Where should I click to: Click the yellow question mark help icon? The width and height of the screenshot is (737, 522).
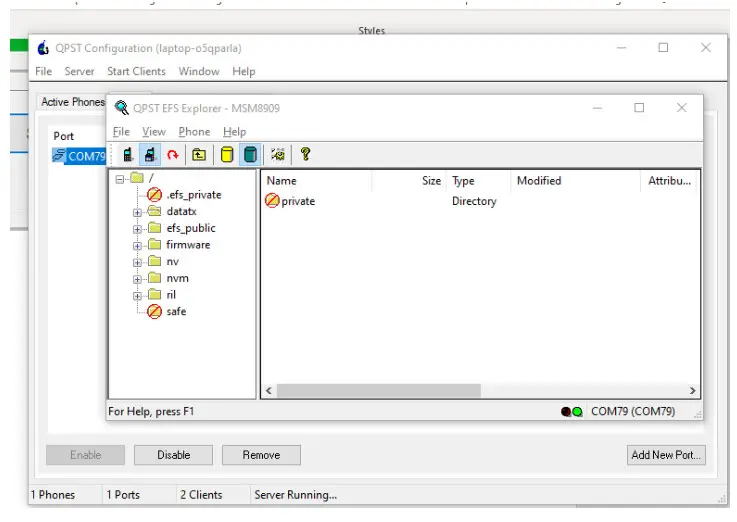(305, 155)
